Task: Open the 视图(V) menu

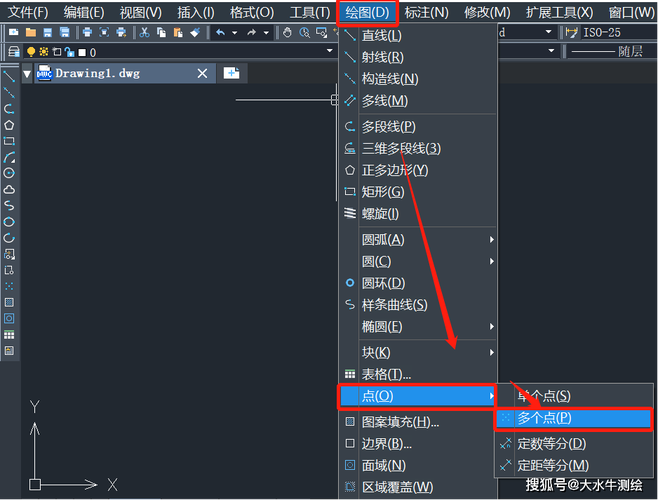Action: tap(141, 13)
